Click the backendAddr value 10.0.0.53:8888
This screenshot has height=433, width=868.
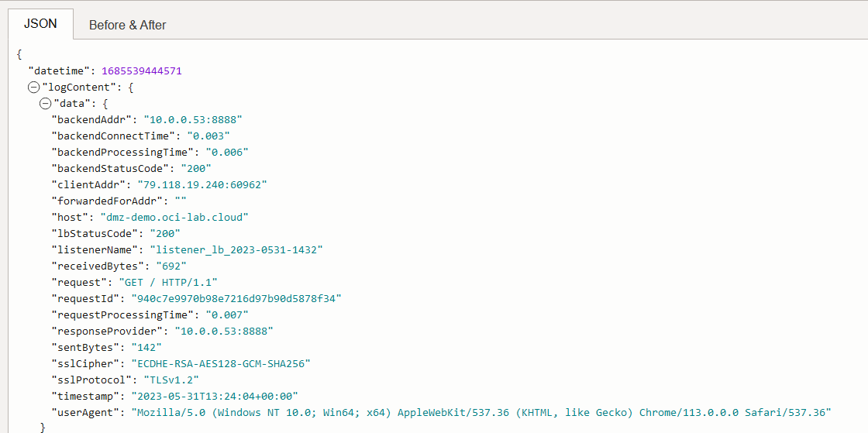[x=193, y=120]
